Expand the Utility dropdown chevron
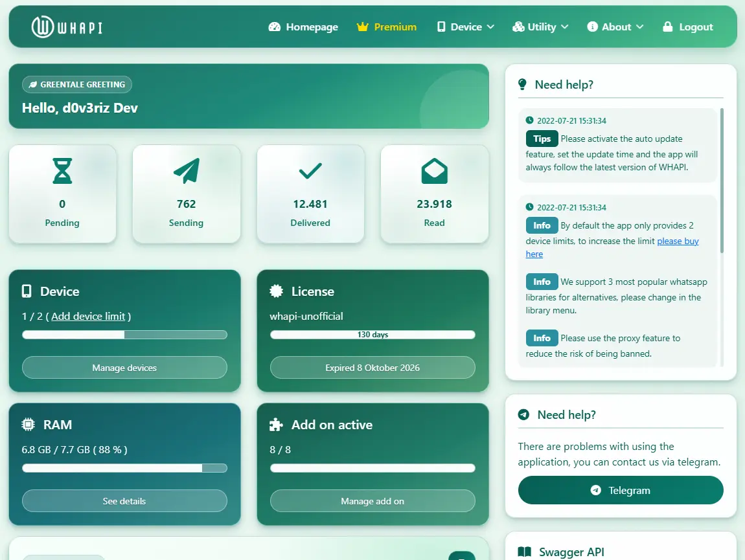This screenshot has width=745, height=560. pyautogui.click(x=564, y=27)
